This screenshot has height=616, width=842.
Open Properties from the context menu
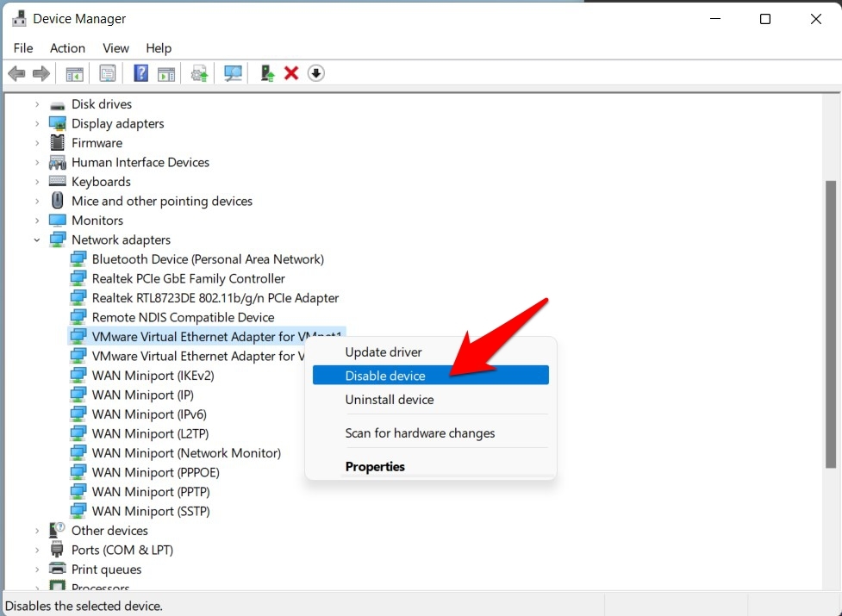pos(375,466)
